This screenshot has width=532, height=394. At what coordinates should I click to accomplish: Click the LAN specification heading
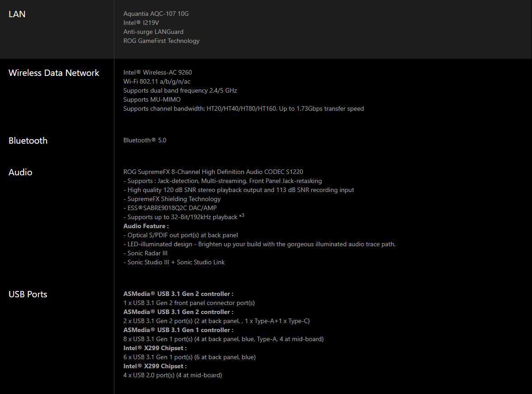point(17,14)
